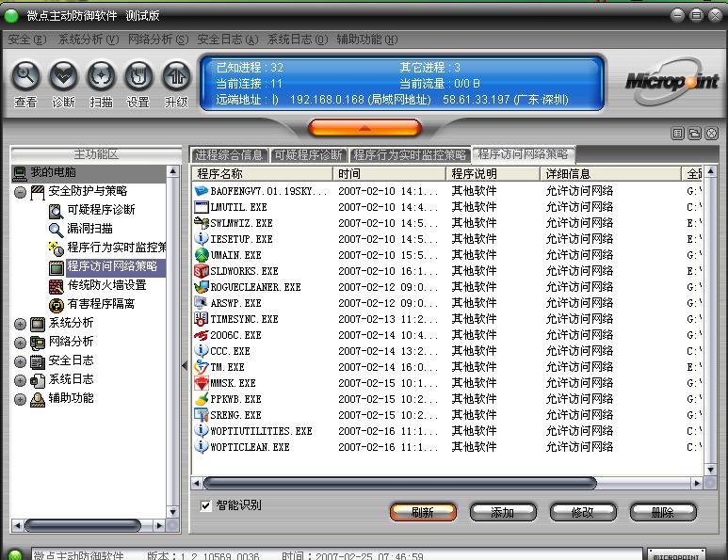The image size is (728, 560).
Task: Select 程序行为实时监控 tree icon
Action: click(x=56, y=248)
